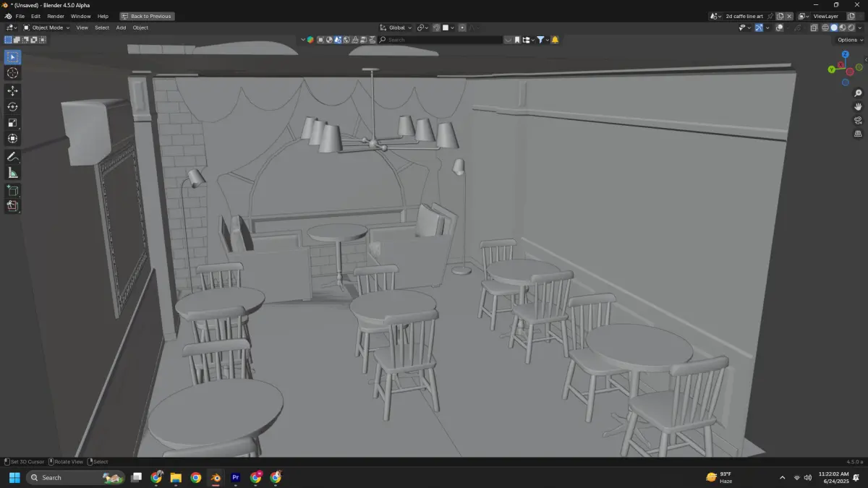Screen dimensions: 868x488
Task: Remove the 2d caffe line art scene
Action: point(789,16)
